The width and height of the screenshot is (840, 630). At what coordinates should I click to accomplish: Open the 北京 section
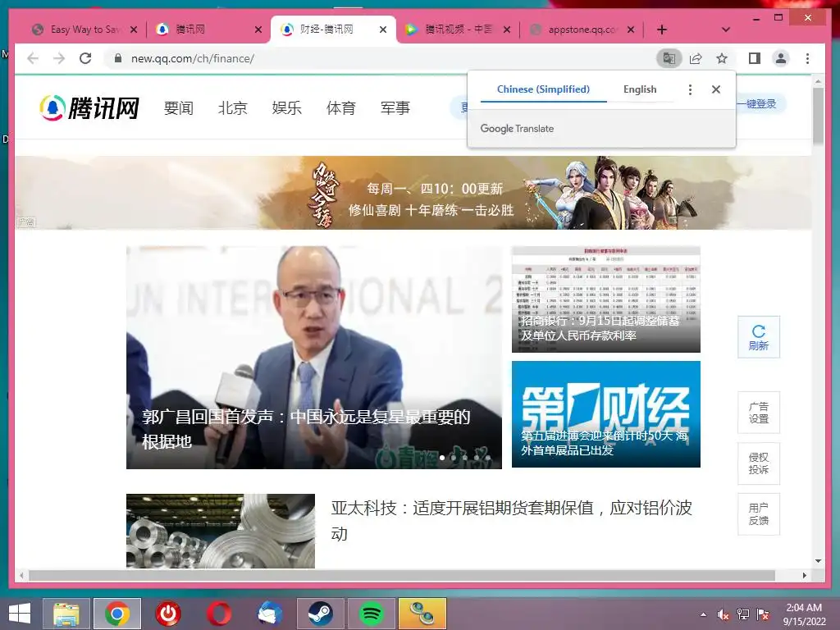click(232, 107)
